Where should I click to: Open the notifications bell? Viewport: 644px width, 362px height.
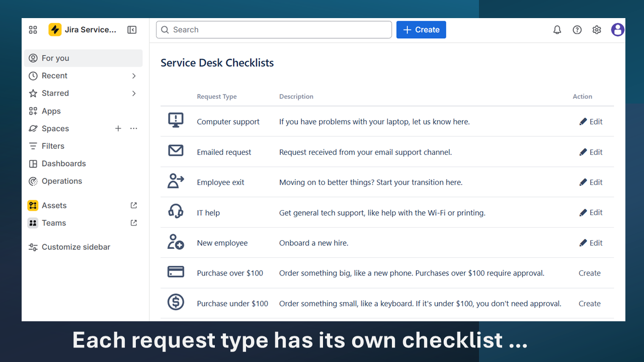click(557, 30)
